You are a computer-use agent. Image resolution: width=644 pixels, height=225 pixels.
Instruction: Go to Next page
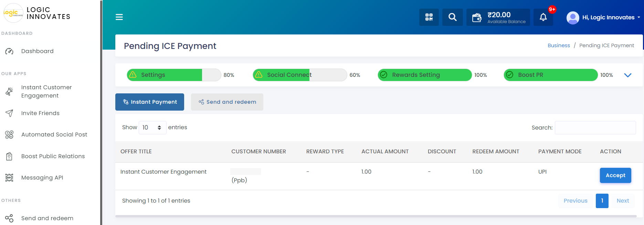pos(623,201)
